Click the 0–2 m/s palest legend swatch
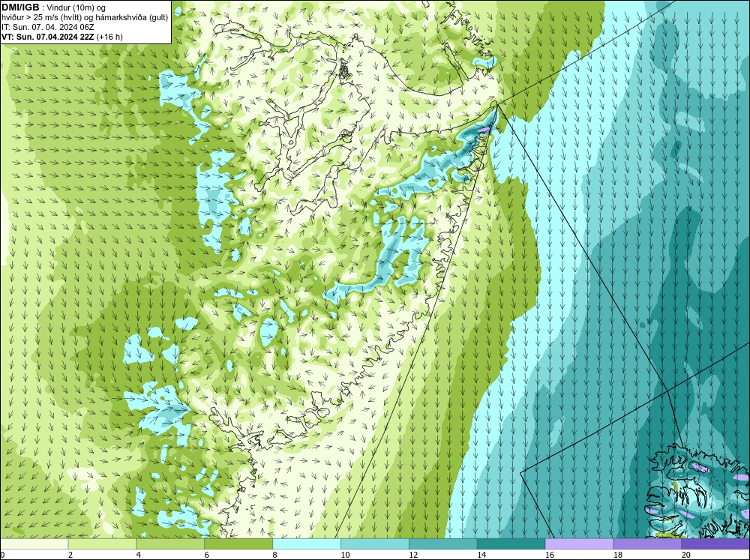The width and height of the screenshot is (750, 560). point(34,544)
